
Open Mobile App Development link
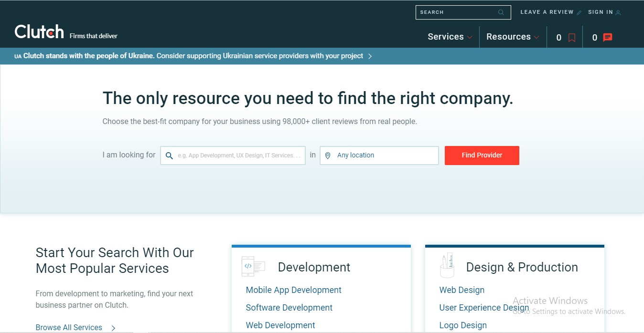click(294, 290)
